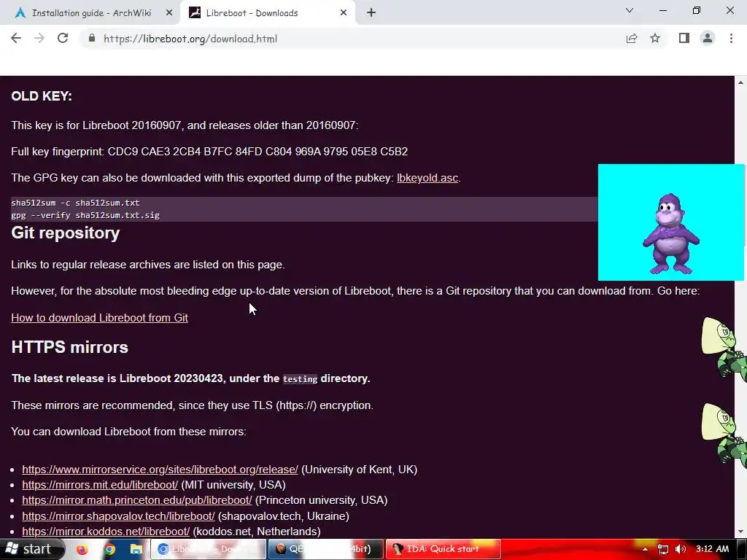Screen dimensions: 747x560
Task: Open the browser three-dot menu
Action: (731, 39)
